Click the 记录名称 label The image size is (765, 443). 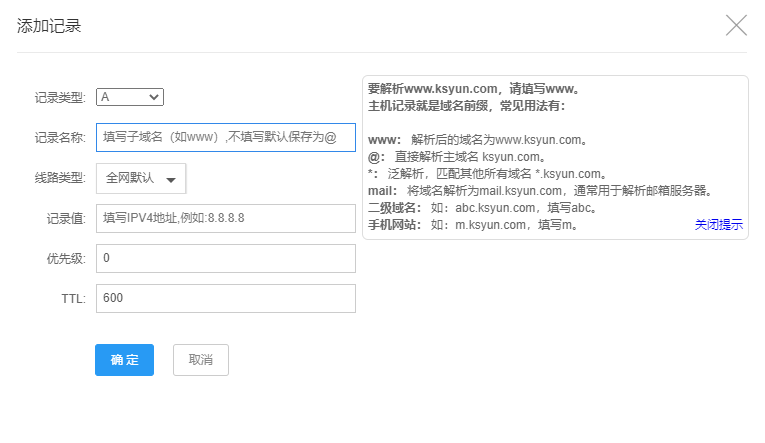[60, 138]
